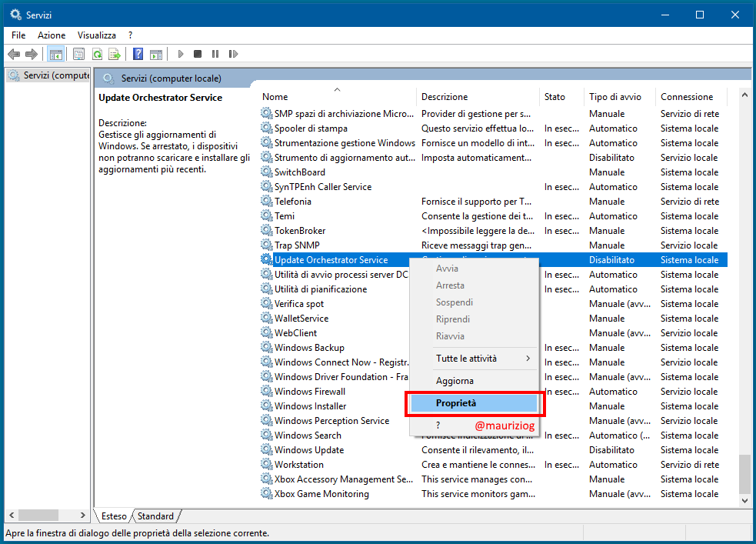Toggle the action pane toolbar icon
This screenshot has width=756, height=544.
click(x=156, y=54)
